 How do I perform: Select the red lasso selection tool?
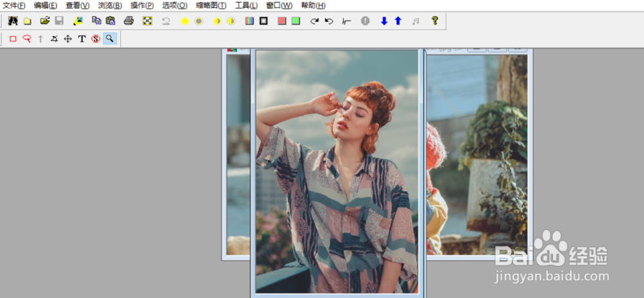27,39
